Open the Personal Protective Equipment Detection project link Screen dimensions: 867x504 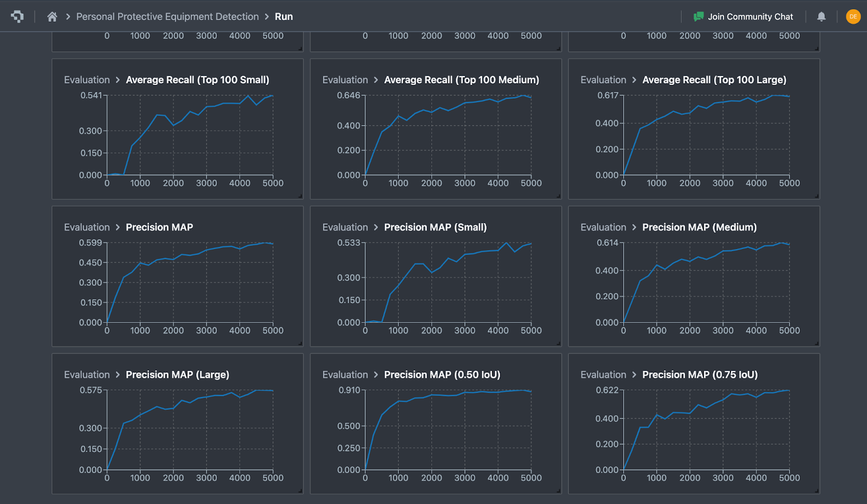point(168,16)
